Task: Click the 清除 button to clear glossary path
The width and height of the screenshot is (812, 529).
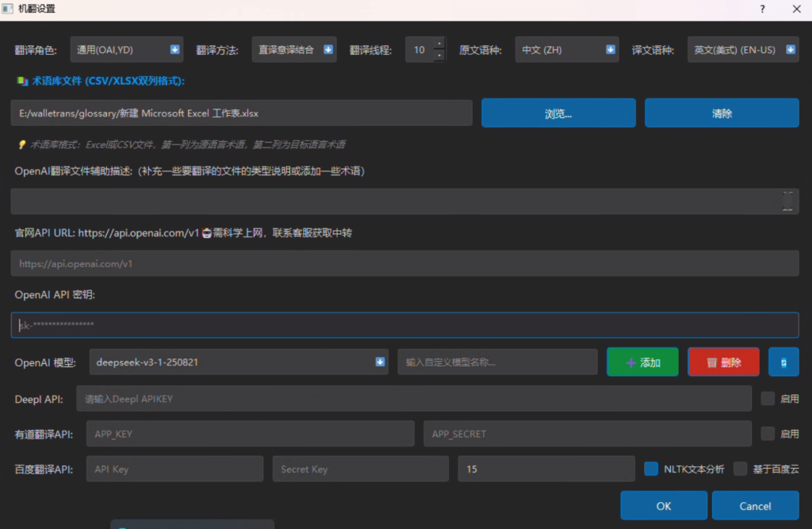Action: coord(721,113)
